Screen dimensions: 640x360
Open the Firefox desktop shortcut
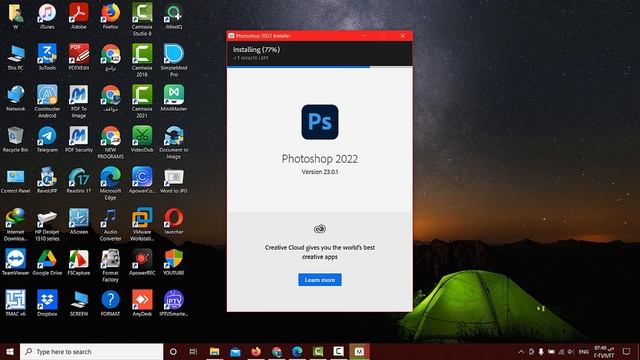[x=110, y=16]
